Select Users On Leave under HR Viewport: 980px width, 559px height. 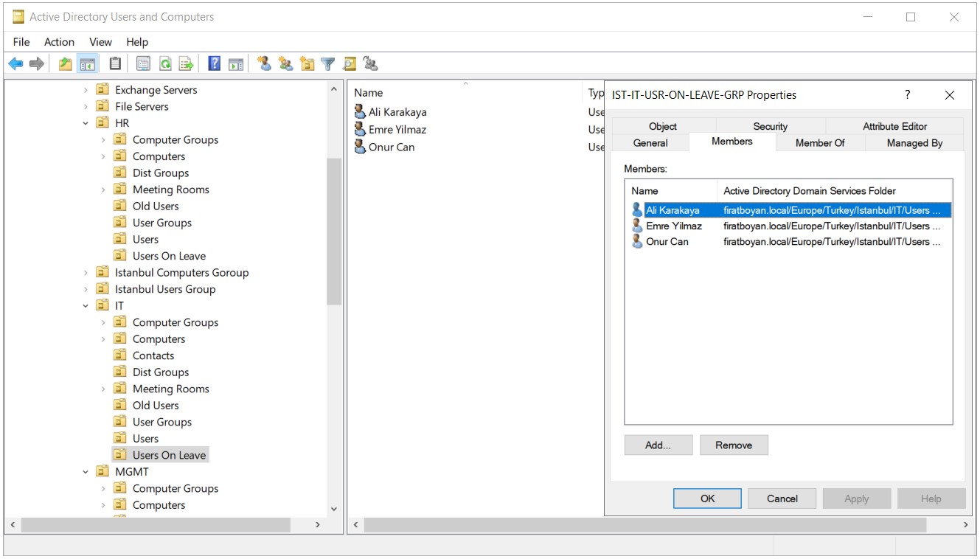click(x=160, y=256)
